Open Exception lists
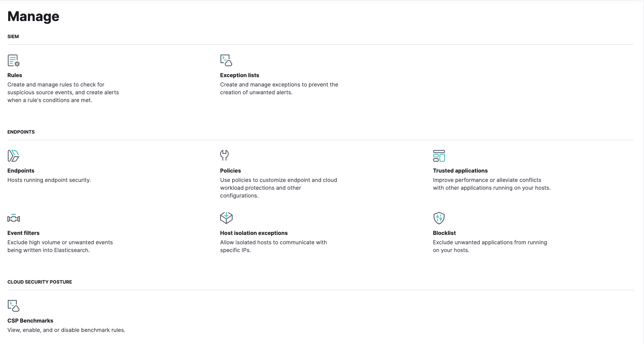Screen dimensions: 644x344 pyautogui.click(x=240, y=75)
